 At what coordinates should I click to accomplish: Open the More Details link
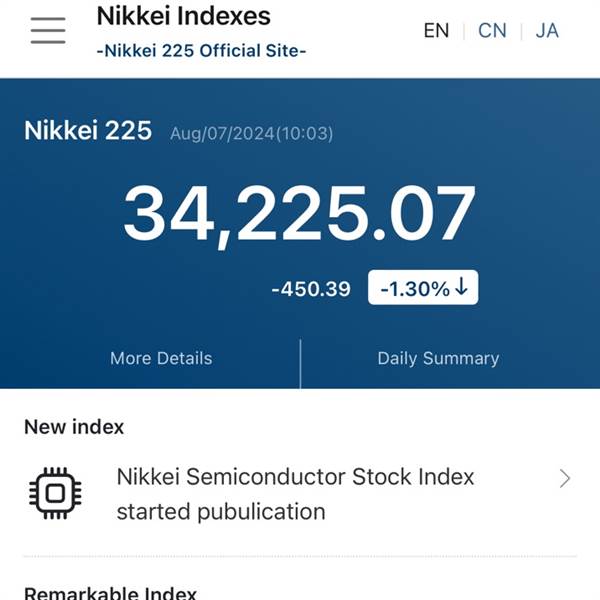tap(161, 359)
